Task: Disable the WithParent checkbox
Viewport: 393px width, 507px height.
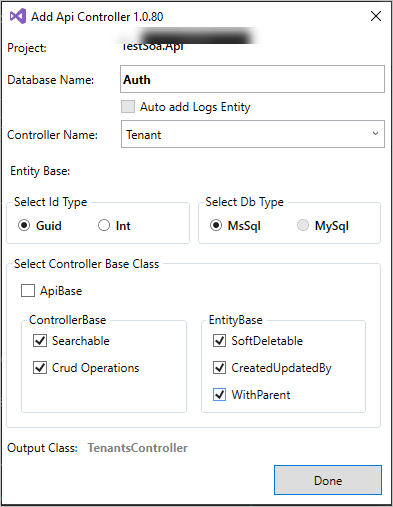Action: (x=219, y=395)
